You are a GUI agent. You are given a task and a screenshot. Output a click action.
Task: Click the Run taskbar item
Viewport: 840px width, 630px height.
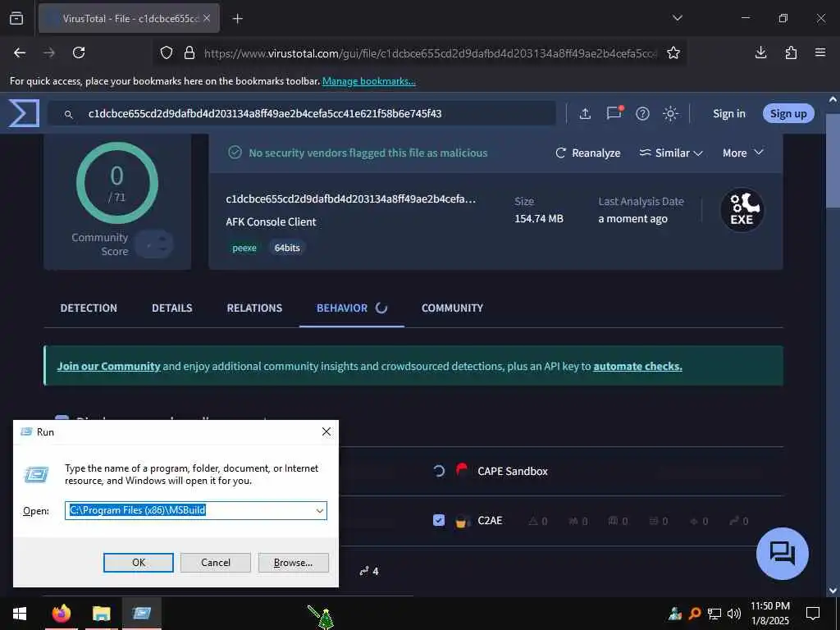141,614
